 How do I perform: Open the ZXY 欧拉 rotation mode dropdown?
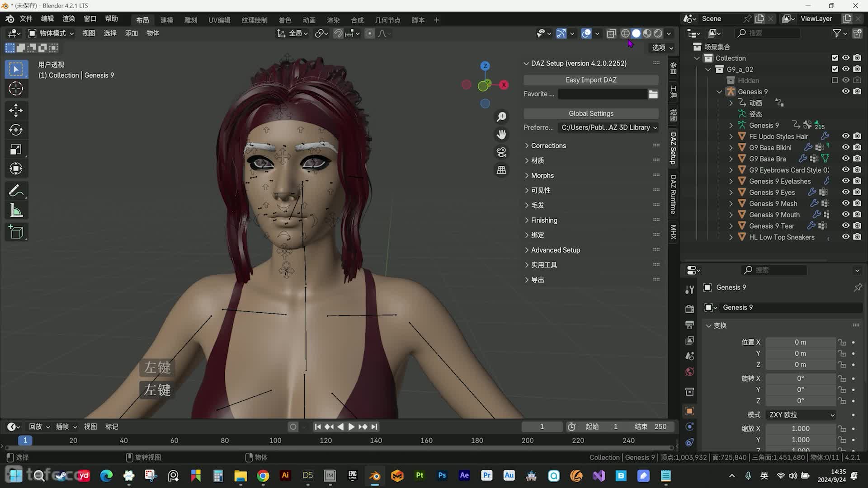coord(801,415)
